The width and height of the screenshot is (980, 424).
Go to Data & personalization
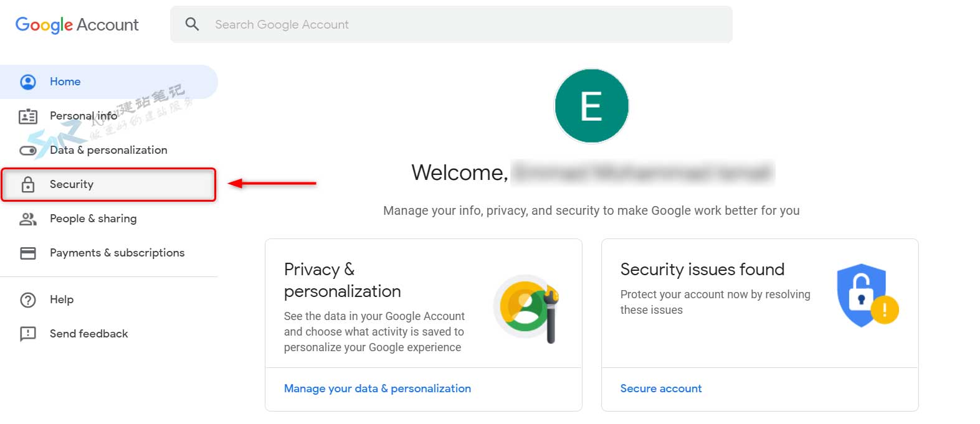pos(109,150)
